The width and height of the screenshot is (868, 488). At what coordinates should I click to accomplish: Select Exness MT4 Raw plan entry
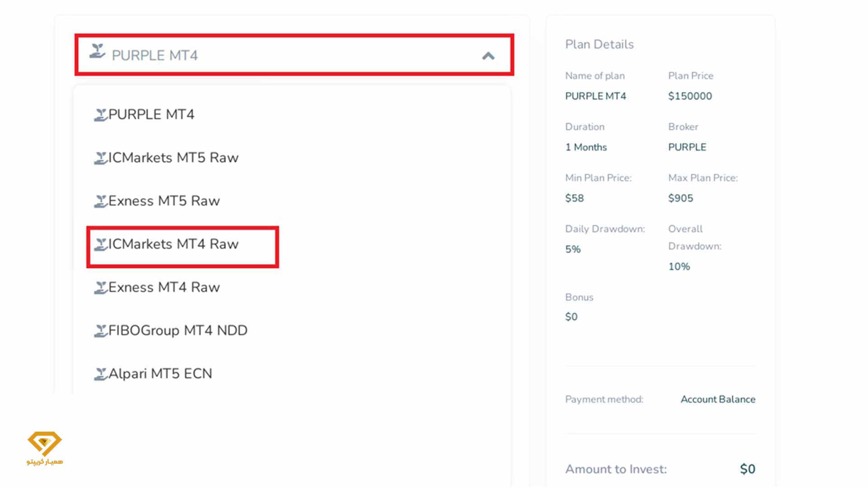[164, 287]
